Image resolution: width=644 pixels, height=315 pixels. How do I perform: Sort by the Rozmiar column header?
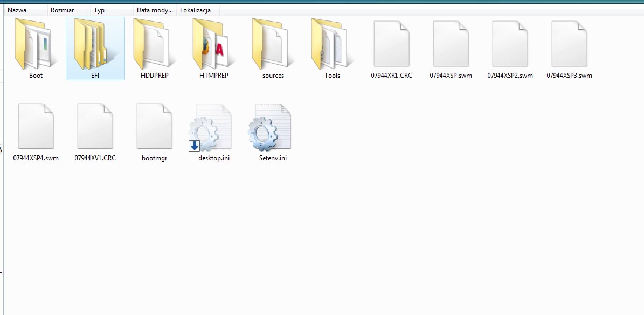click(x=68, y=10)
